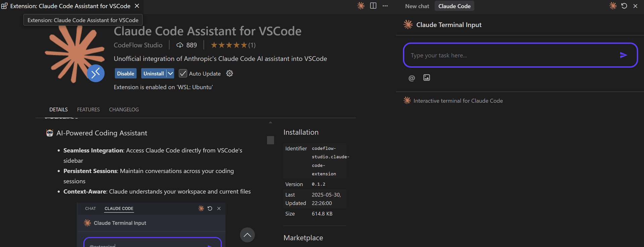Insert a mention with the @ icon

coord(412,78)
